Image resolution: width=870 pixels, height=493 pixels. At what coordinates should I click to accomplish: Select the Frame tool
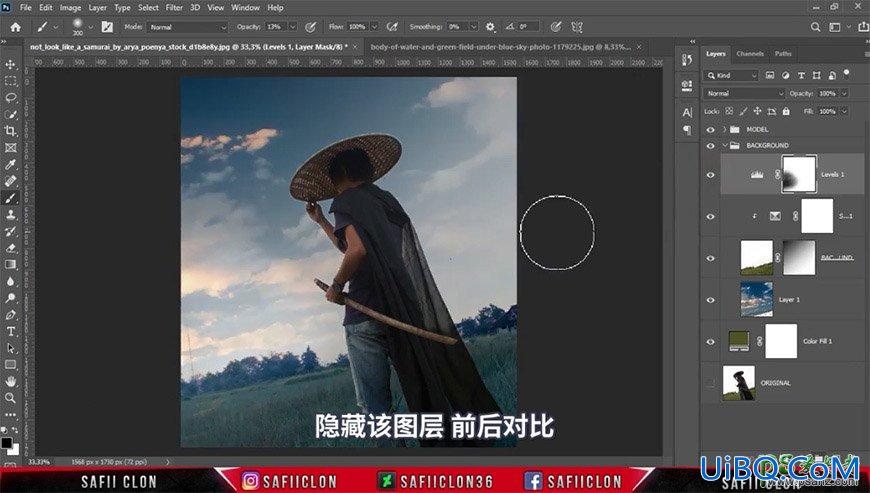tap(11, 148)
